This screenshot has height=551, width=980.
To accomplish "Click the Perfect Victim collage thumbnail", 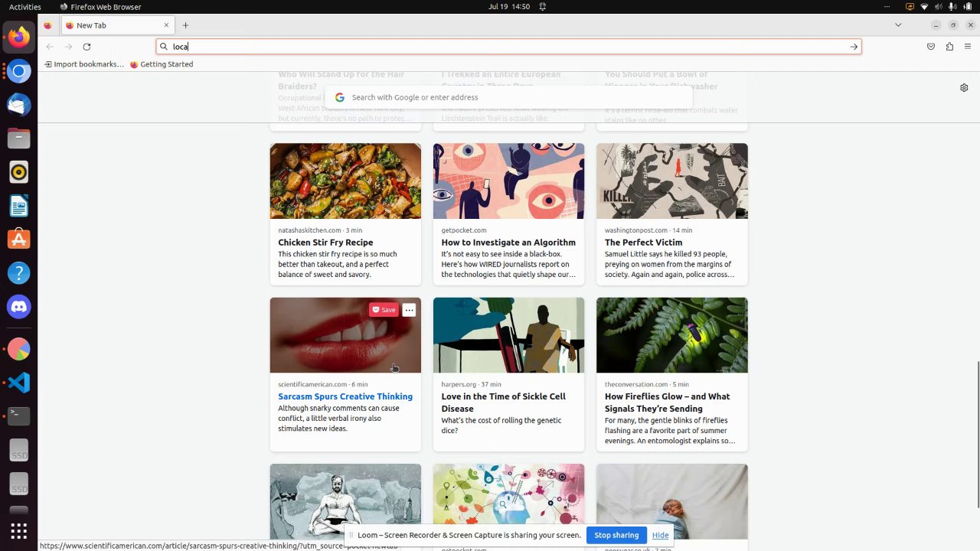I will [x=672, y=181].
